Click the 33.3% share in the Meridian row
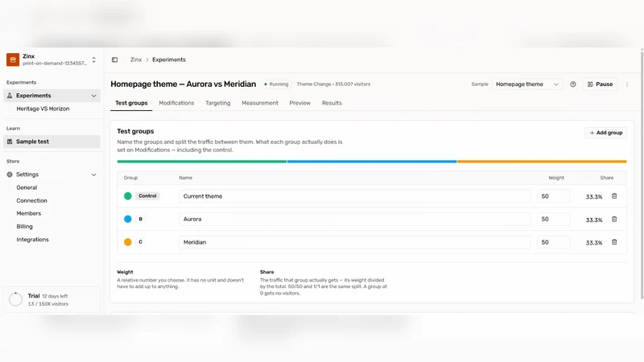644x362 pixels. click(x=594, y=243)
